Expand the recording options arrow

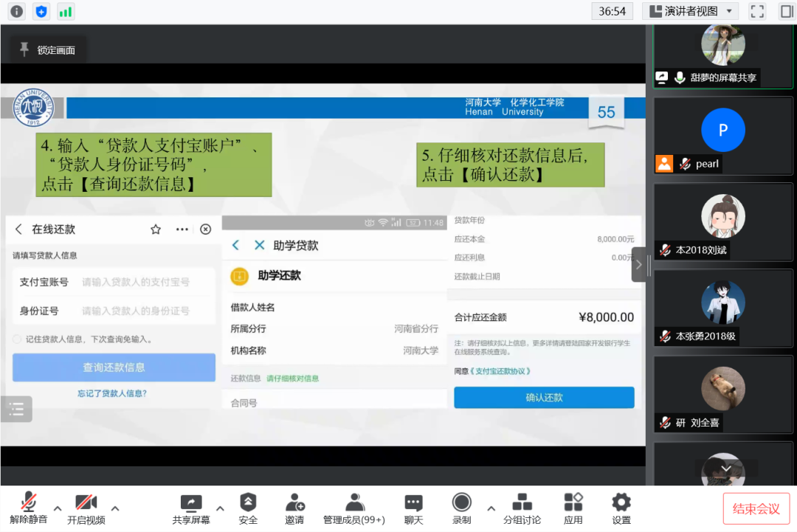click(x=491, y=508)
